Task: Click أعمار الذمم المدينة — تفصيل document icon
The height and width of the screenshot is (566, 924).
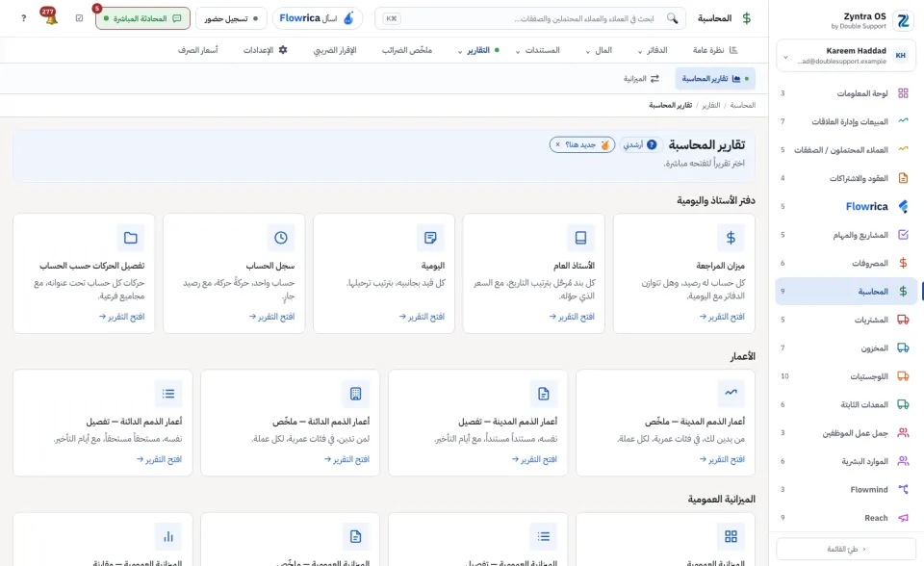Action: point(543,394)
